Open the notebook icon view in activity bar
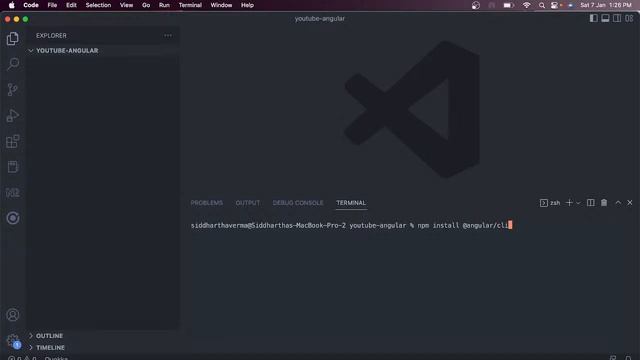The height and width of the screenshot is (360, 640). (13, 167)
